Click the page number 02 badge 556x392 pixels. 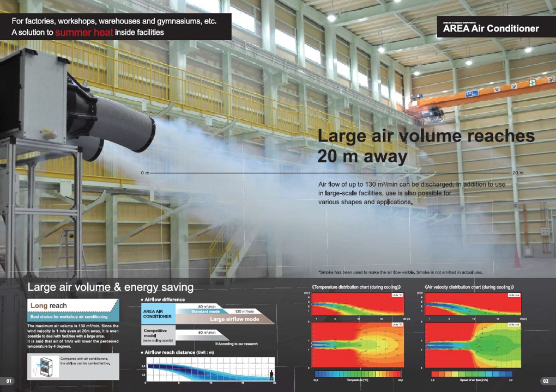tap(546, 380)
